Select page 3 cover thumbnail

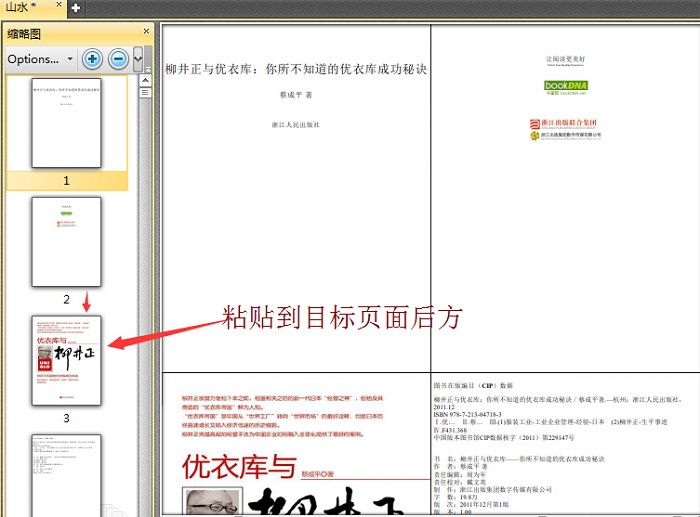(67, 361)
